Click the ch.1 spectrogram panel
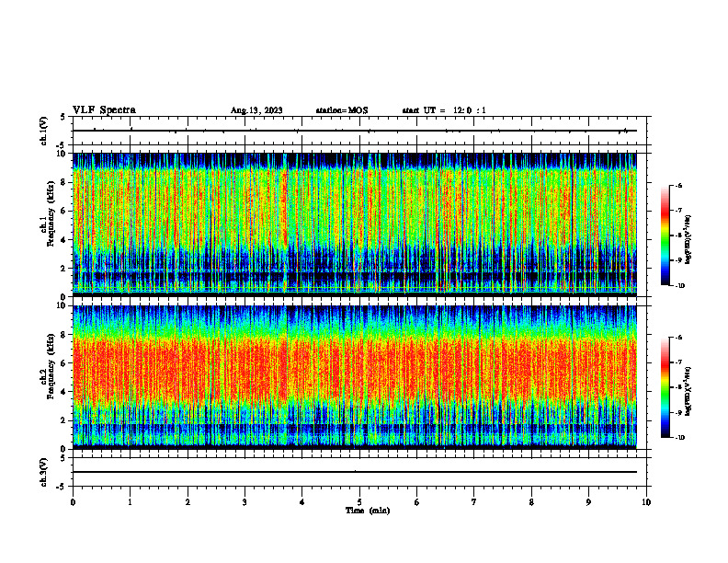This screenshot has height=563, width=728. [x=355, y=224]
